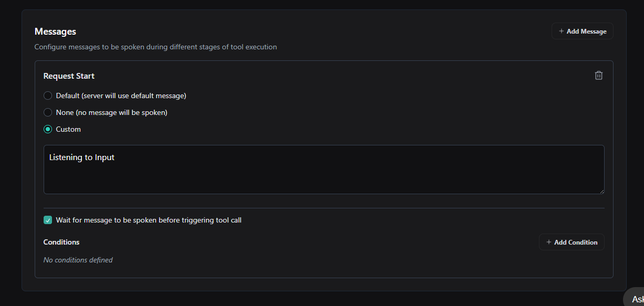The height and width of the screenshot is (306, 644).
Task: Delete the Request Start message with trash icon
Action: (598, 76)
